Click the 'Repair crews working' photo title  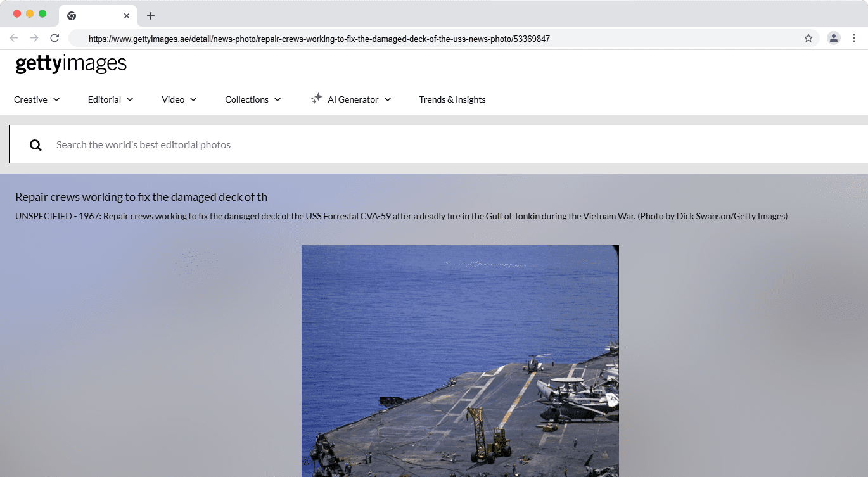[141, 197]
